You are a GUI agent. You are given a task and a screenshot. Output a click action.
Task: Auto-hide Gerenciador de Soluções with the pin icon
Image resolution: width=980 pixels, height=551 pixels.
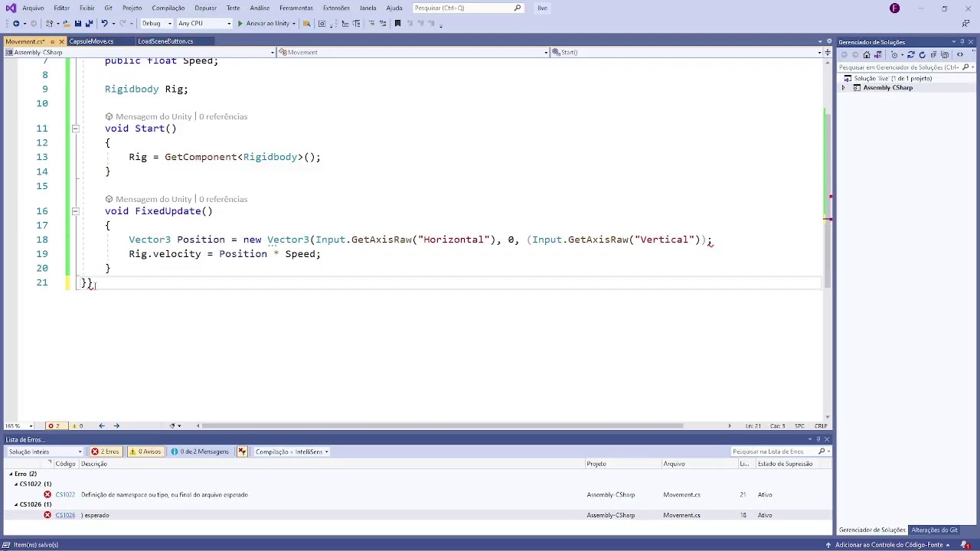962,42
